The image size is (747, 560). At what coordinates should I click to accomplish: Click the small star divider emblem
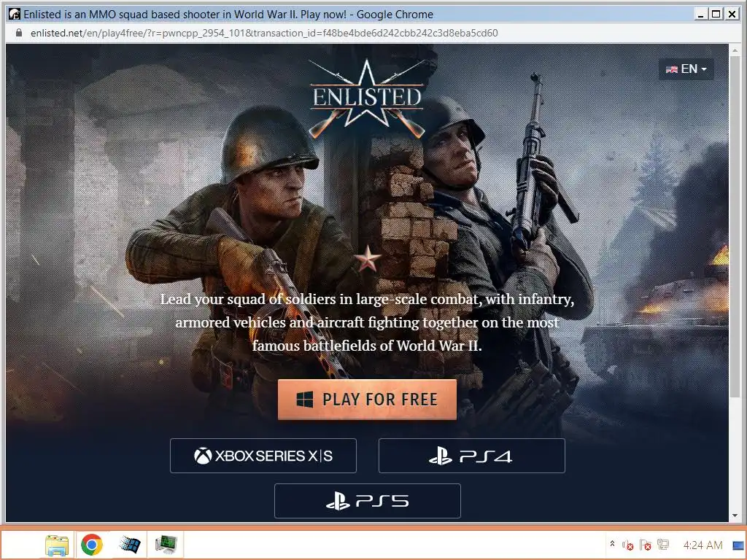pos(368,259)
